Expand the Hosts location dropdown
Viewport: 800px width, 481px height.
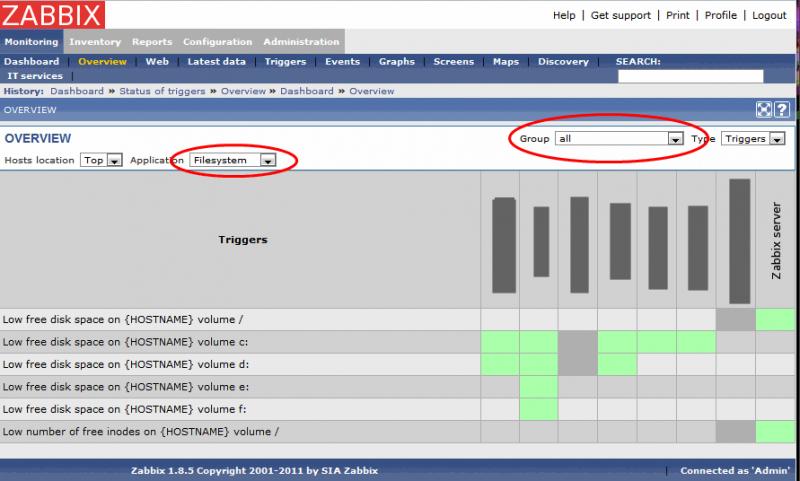pos(101,160)
